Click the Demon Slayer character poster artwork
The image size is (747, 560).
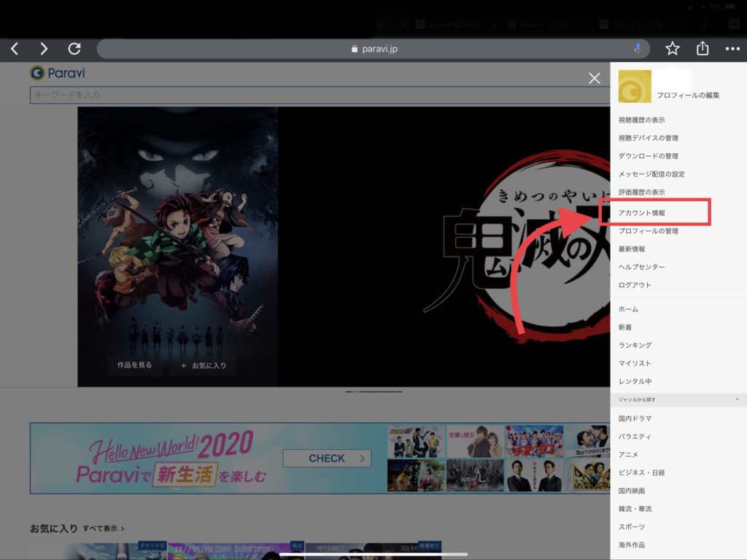[x=178, y=246]
